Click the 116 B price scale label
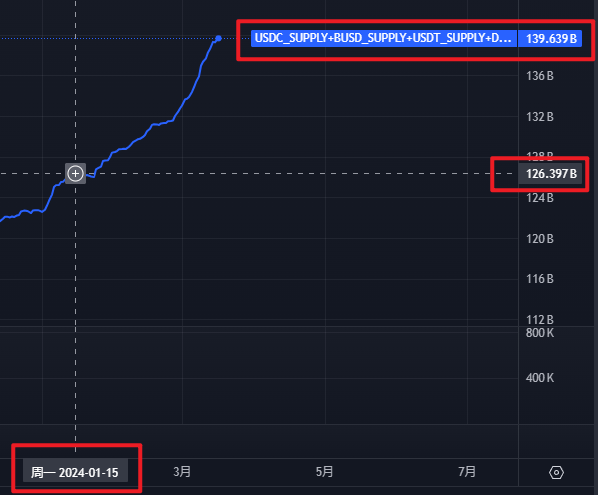This screenshot has height=495, width=598. pos(540,279)
